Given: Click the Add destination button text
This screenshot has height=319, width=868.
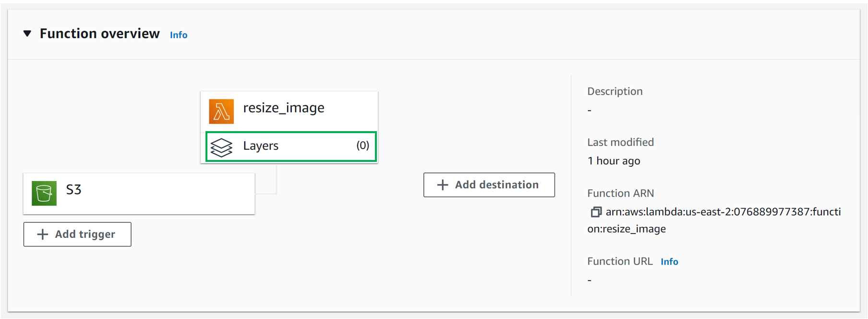Looking at the screenshot, I should click(496, 185).
